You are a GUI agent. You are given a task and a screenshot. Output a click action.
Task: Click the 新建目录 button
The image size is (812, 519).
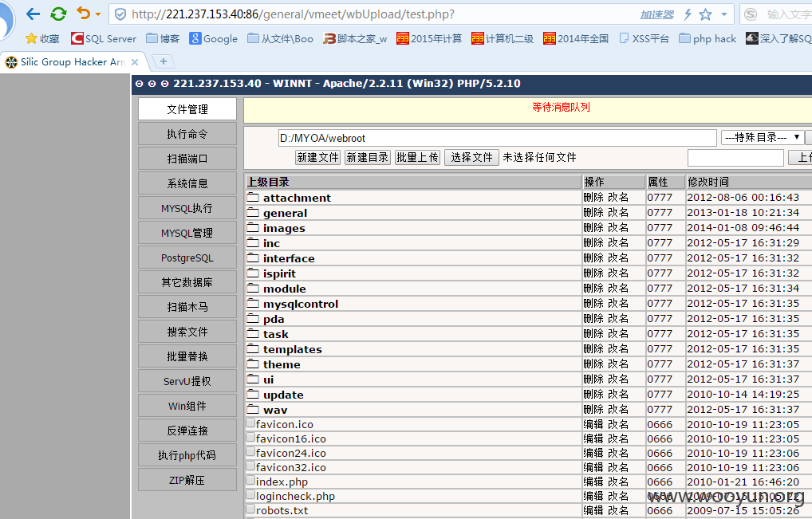tap(367, 157)
